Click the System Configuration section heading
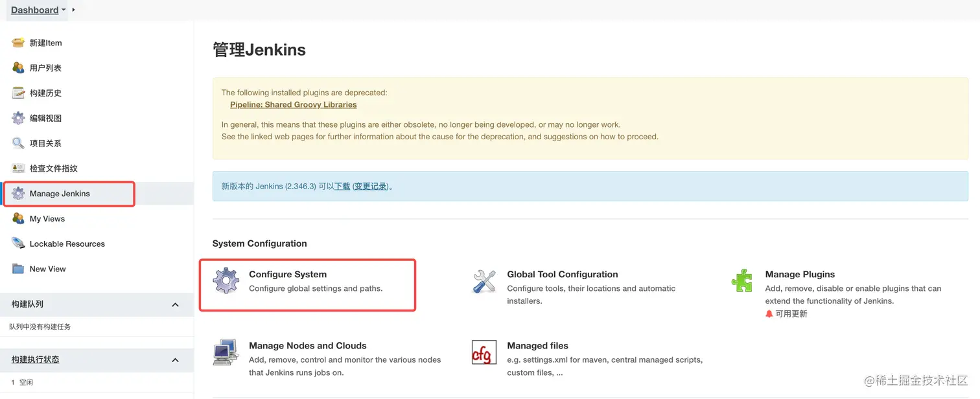This screenshot has height=399, width=980. point(259,244)
